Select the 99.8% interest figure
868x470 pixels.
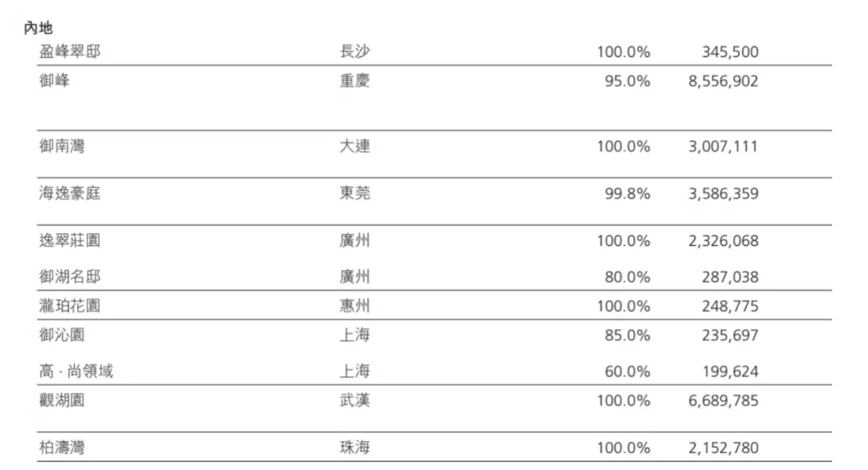pyautogui.click(x=627, y=194)
